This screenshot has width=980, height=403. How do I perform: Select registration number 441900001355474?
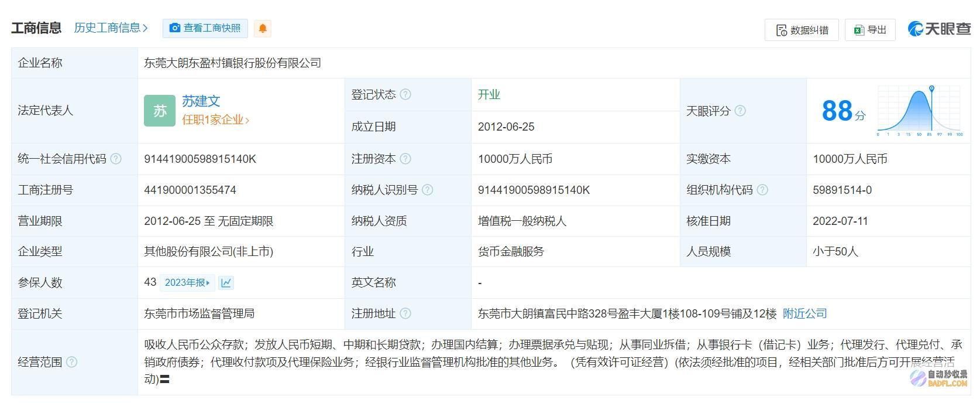190,190
